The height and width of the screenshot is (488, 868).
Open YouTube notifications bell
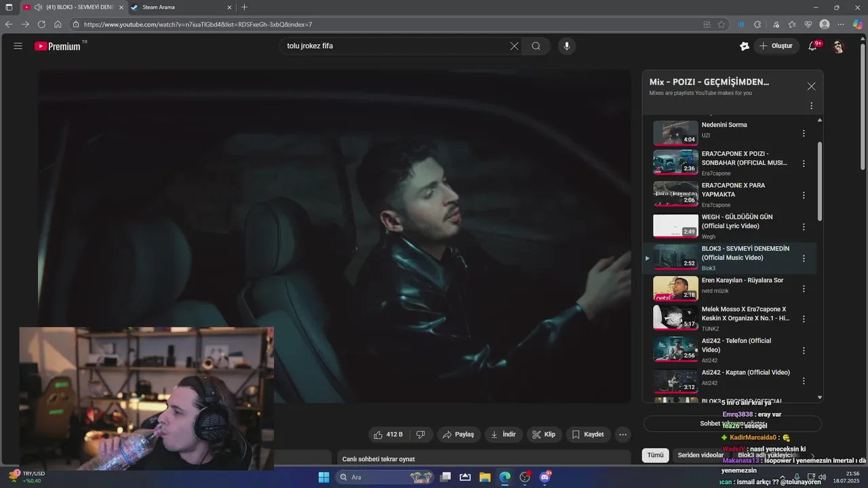pos(813,46)
